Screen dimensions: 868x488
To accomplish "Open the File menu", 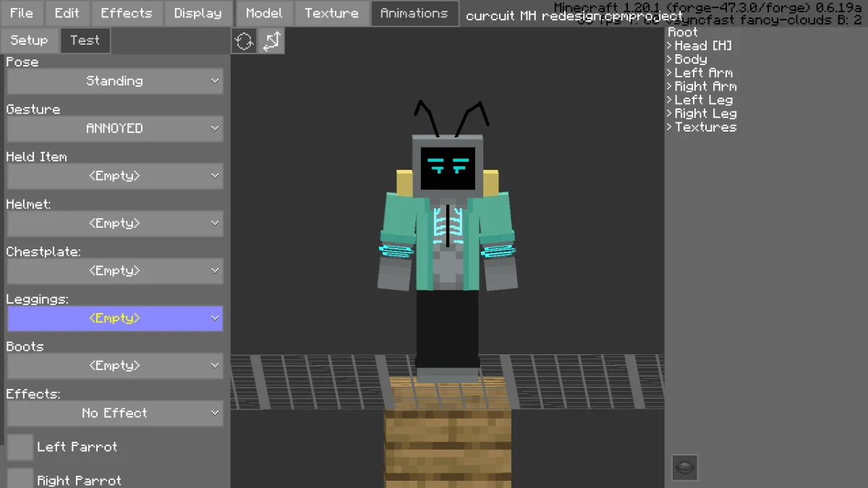I will (22, 13).
